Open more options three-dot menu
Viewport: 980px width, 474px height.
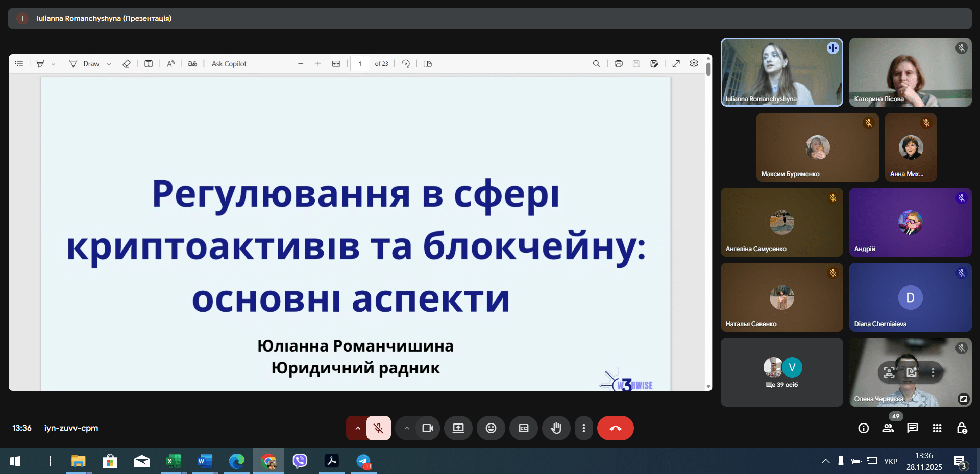(x=583, y=428)
